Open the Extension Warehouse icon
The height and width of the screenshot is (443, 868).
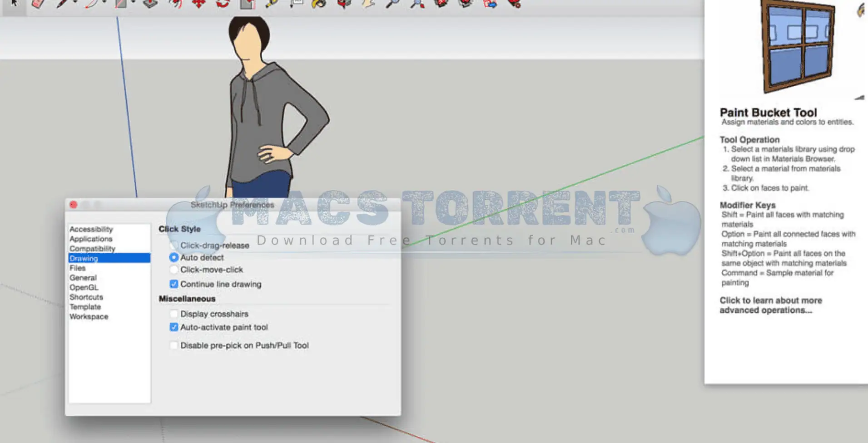coord(465,4)
